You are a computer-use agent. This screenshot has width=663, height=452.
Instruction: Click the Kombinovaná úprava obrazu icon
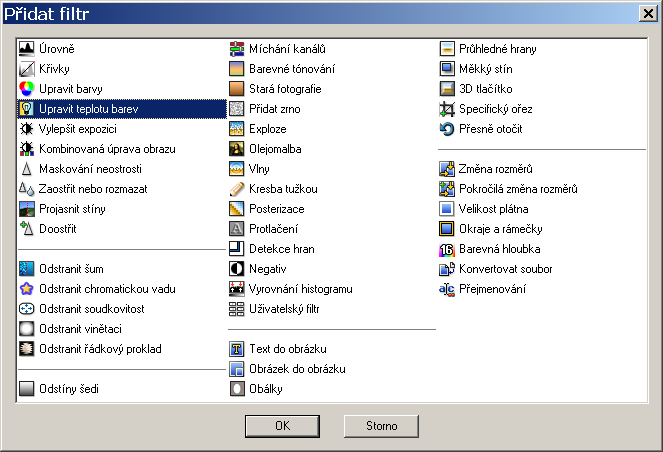26,149
